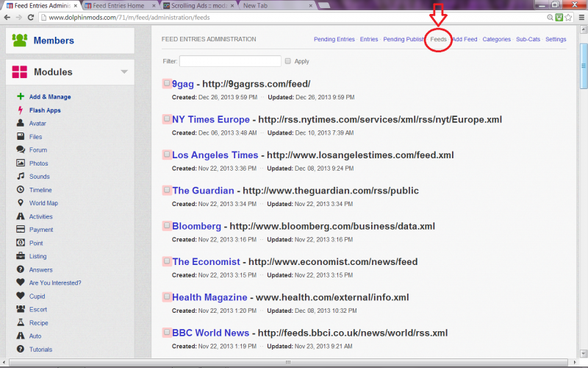Switch to Feed Entries Home tab

click(x=120, y=6)
